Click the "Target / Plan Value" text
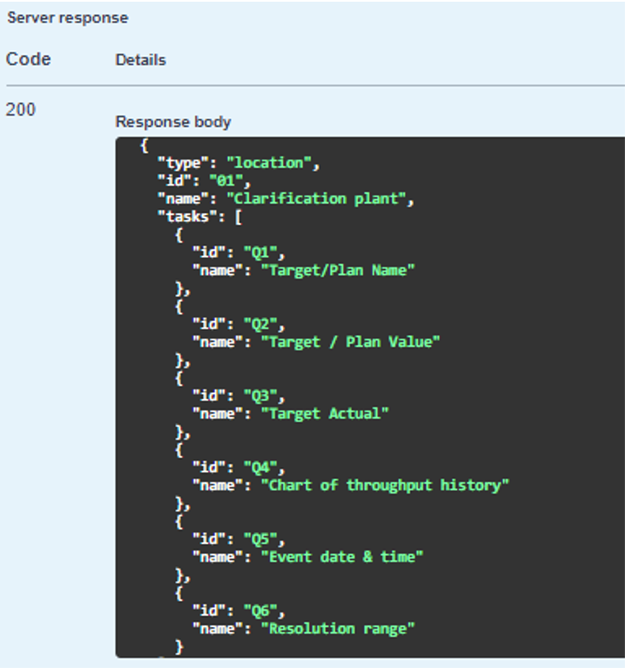This screenshot has height=672, width=629. point(350,342)
